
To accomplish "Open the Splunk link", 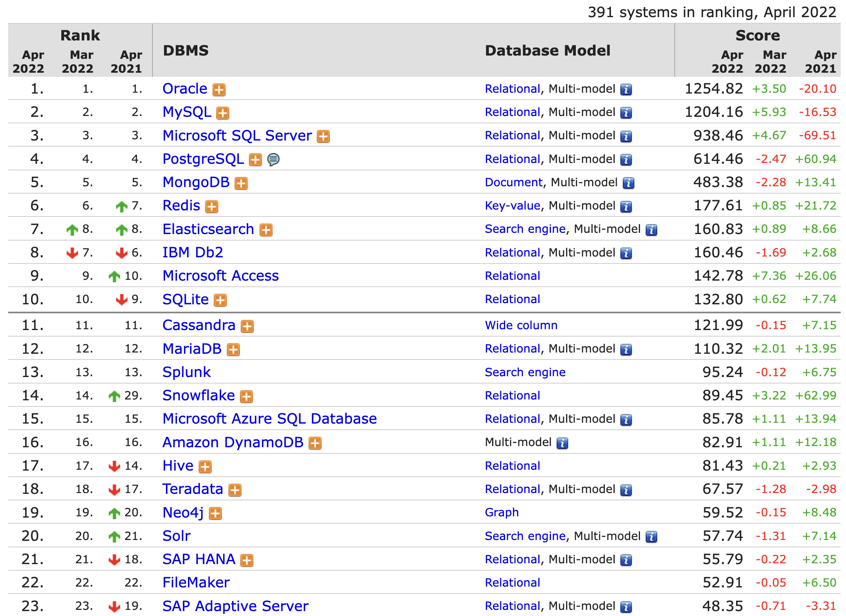I will (187, 372).
